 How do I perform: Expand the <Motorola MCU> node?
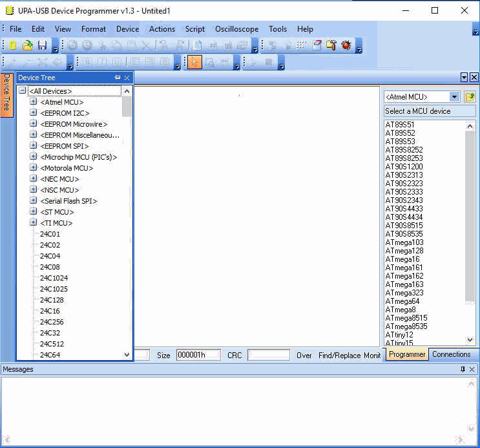[34, 167]
